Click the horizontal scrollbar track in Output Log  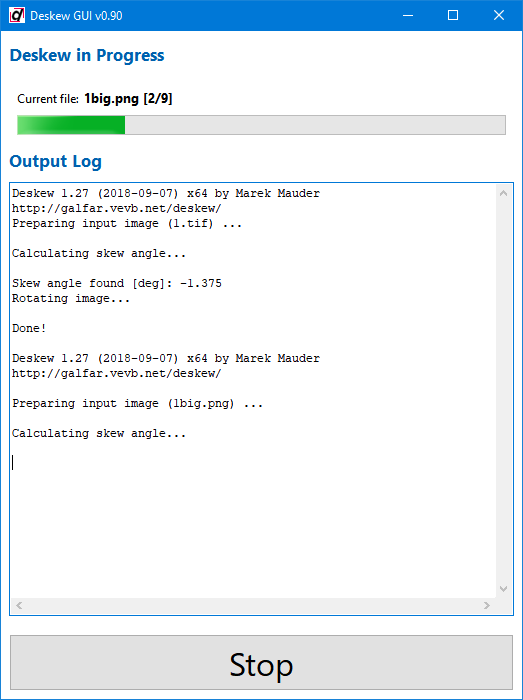253,606
